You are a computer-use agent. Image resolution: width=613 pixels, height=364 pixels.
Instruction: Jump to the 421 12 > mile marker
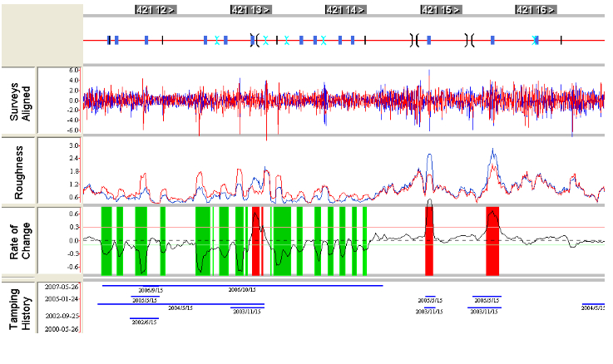156,10
